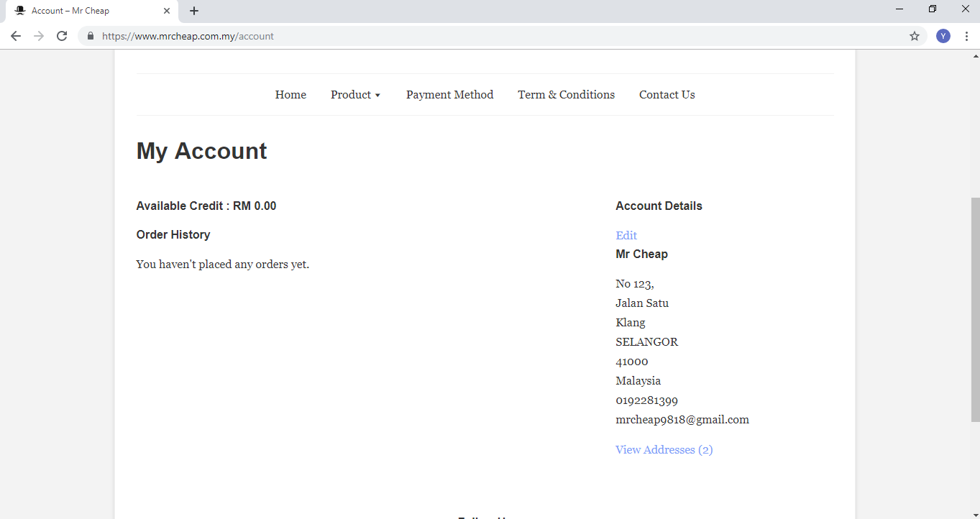Click the page scrollbar up arrow
Viewport: 980px width, 519px height.
pyautogui.click(x=975, y=56)
